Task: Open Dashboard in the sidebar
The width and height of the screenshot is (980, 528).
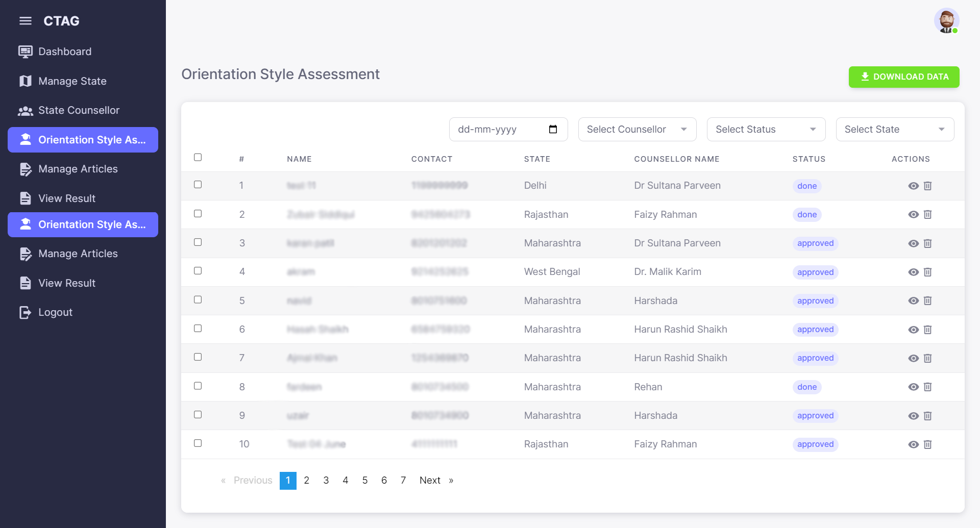Action: [83, 52]
